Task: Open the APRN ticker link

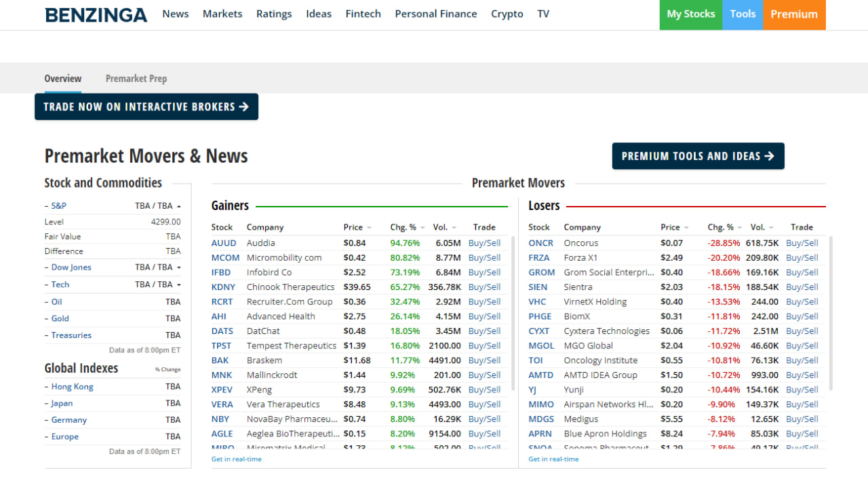Action: (x=540, y=434)
